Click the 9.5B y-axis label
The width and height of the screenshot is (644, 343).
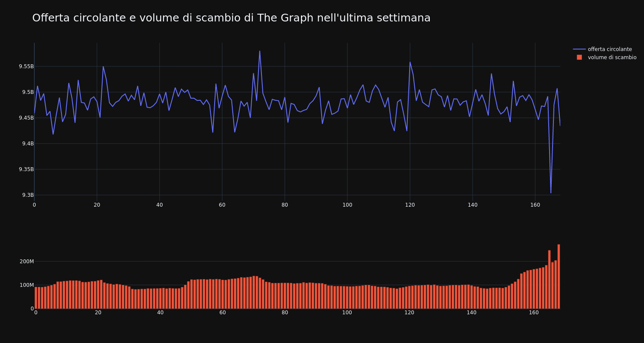click(27, 92)
